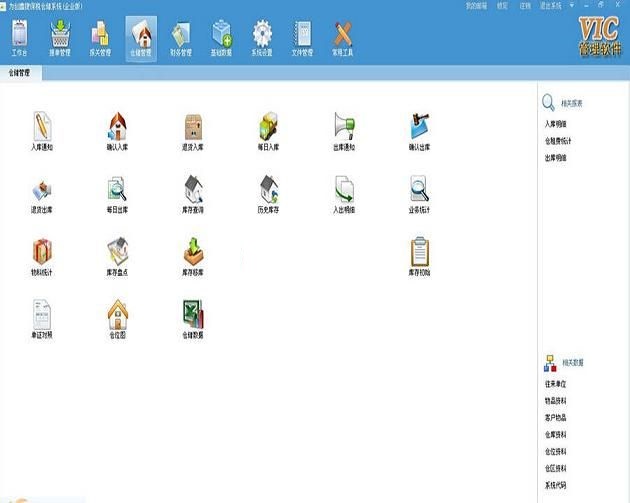
Task: Open 入库明细 report link
Action: [556, 124]
